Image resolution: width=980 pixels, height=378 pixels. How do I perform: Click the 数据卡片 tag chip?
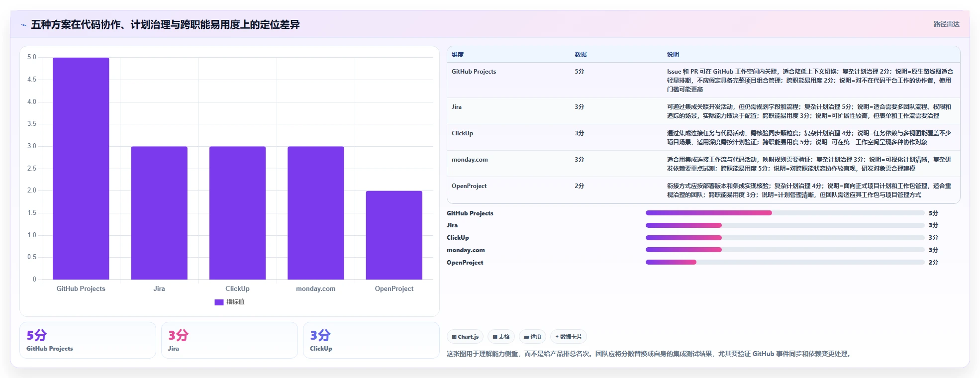coord(569,337)
